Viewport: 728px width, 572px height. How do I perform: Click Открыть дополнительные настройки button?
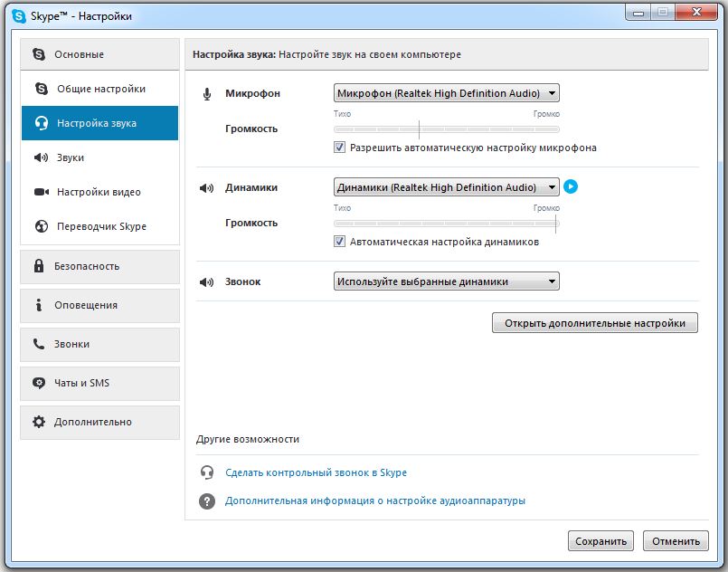tap(595, 323)
